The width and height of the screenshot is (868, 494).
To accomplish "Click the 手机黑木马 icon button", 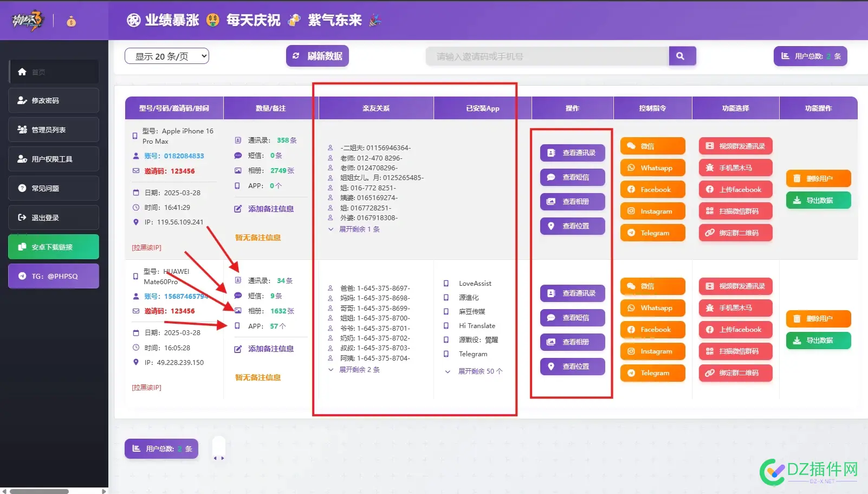I will point(735,167).
